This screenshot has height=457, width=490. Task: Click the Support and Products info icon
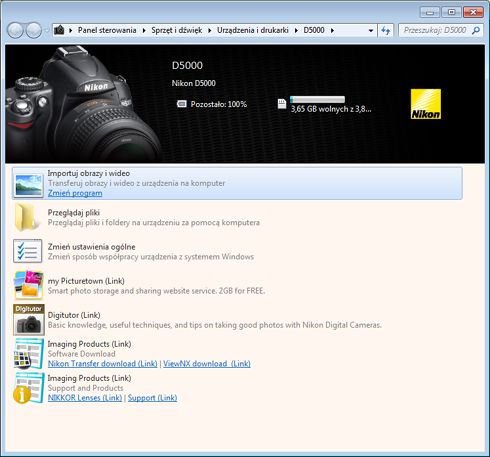point(29,388)
